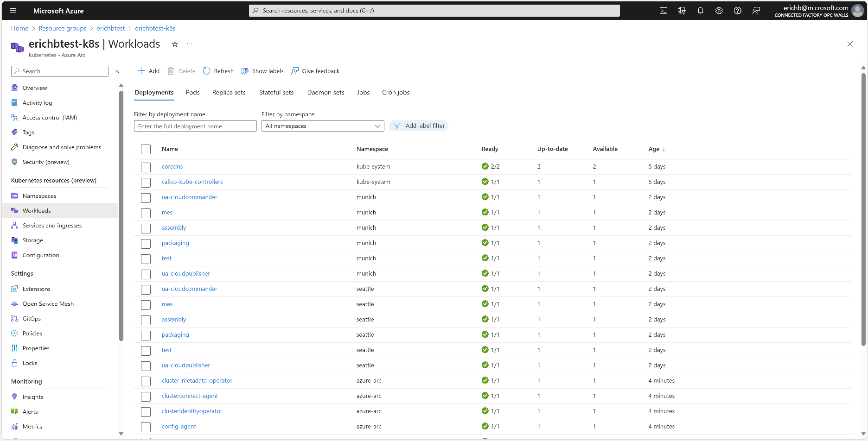This screenshot has height=441, width=868.
Task: Switch to the Daemon sets tab
Action: [x=326, y=93]
